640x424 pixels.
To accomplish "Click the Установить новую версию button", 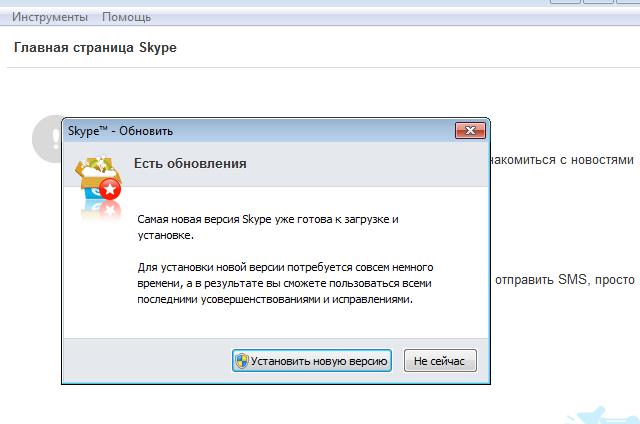I will (x=311, y=361).
